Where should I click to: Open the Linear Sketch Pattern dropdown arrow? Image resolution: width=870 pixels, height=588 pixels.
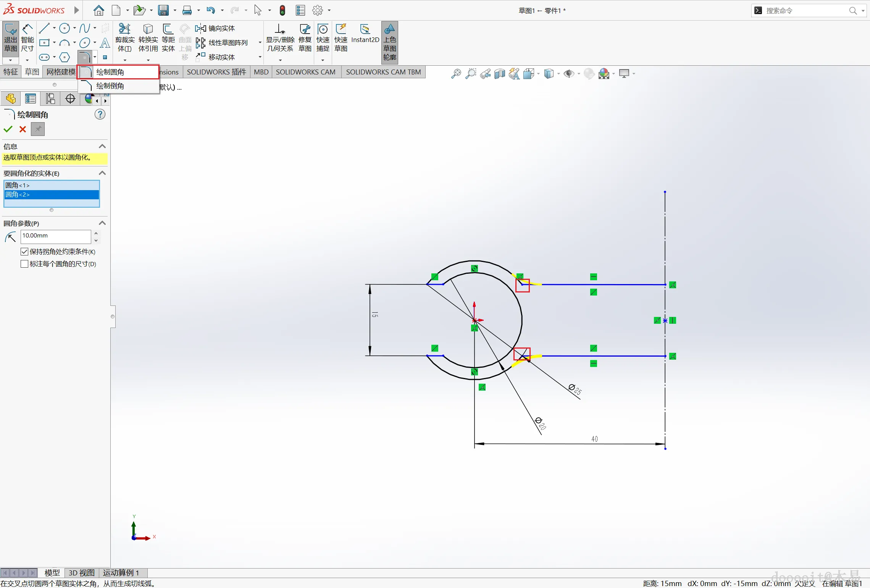(260, 42)
